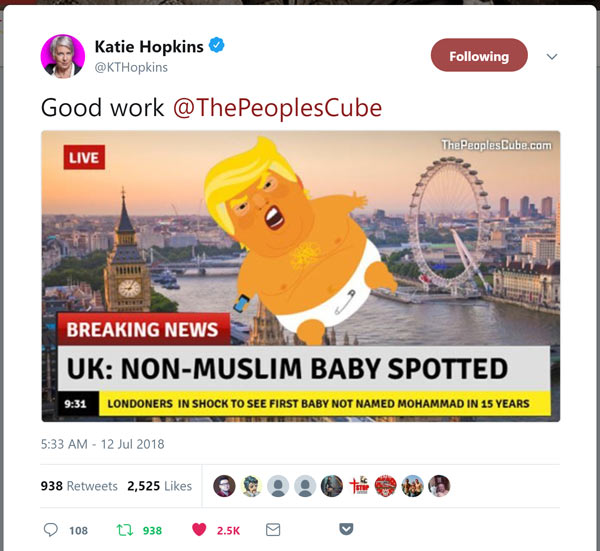
Task: Click the blue verified badge
Action: coord(217,46)
